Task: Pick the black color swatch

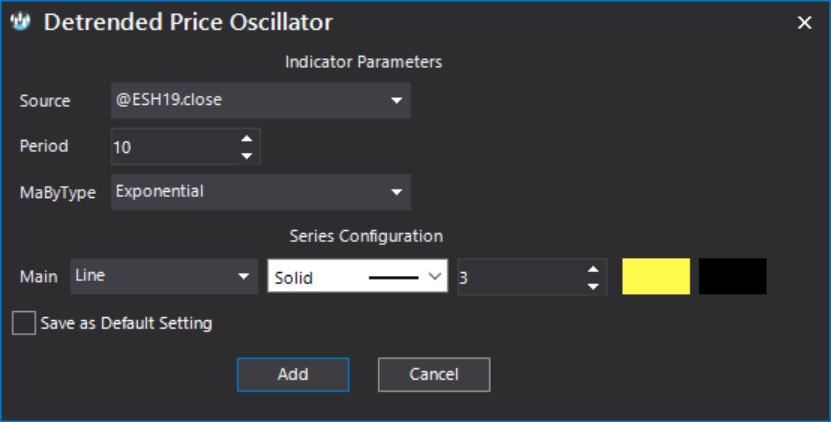Action: [732, 276]
